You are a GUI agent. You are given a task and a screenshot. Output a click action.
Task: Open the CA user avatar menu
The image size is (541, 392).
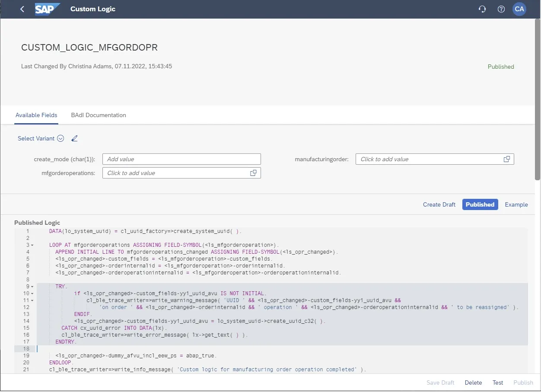(x=519, y=9)
